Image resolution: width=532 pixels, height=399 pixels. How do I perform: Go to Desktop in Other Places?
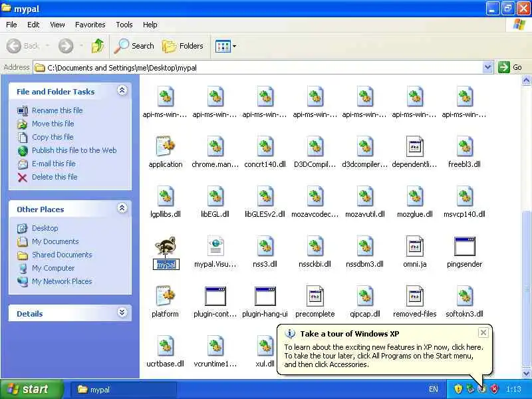pyautogui.click(x=45, y=228)
